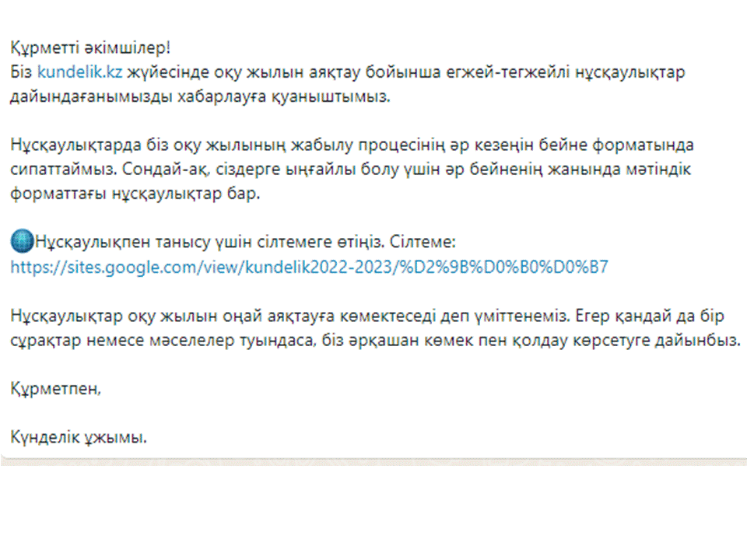
Task: Click the "Құрметпен," sign-off line
Action: 56,389
